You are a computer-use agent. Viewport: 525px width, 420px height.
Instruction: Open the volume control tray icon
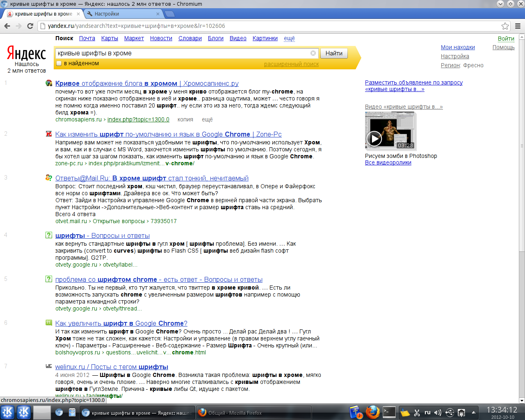438,413
